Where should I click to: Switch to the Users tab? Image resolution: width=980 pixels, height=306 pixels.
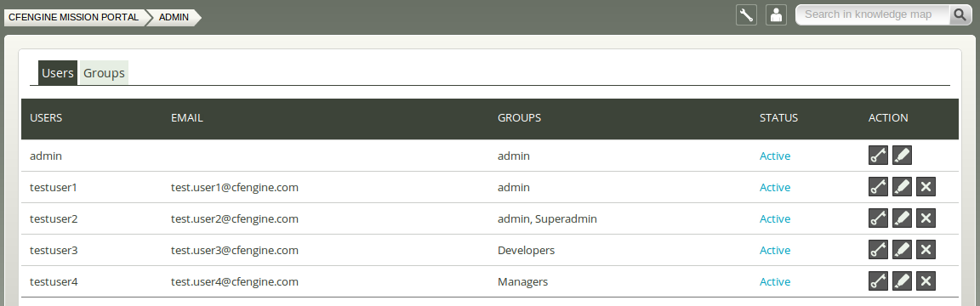pos(58,73)
